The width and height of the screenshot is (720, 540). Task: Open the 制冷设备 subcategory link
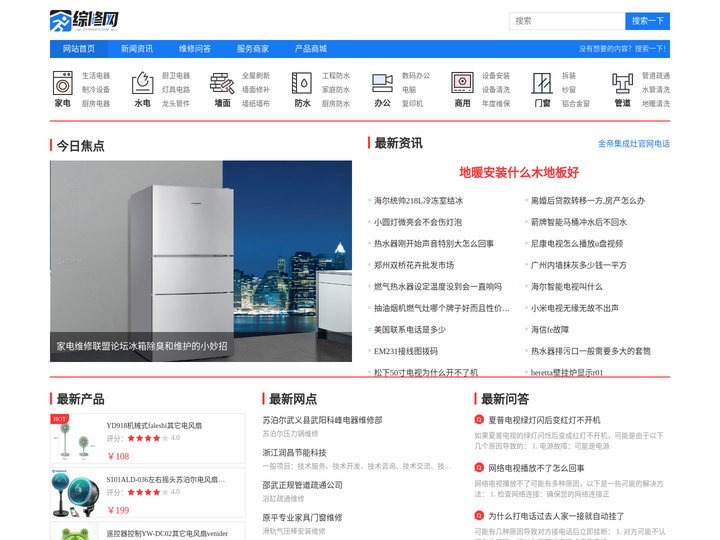click(x=96, y=90)
